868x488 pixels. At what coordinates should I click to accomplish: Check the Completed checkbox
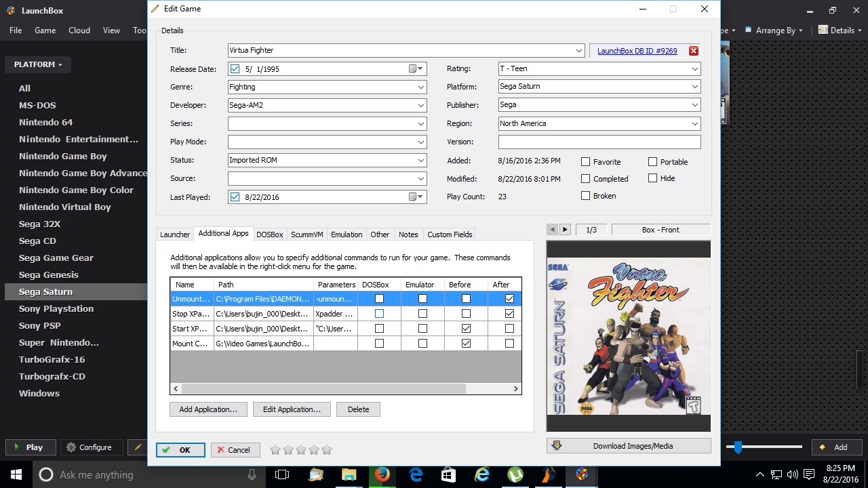(586, 179)
